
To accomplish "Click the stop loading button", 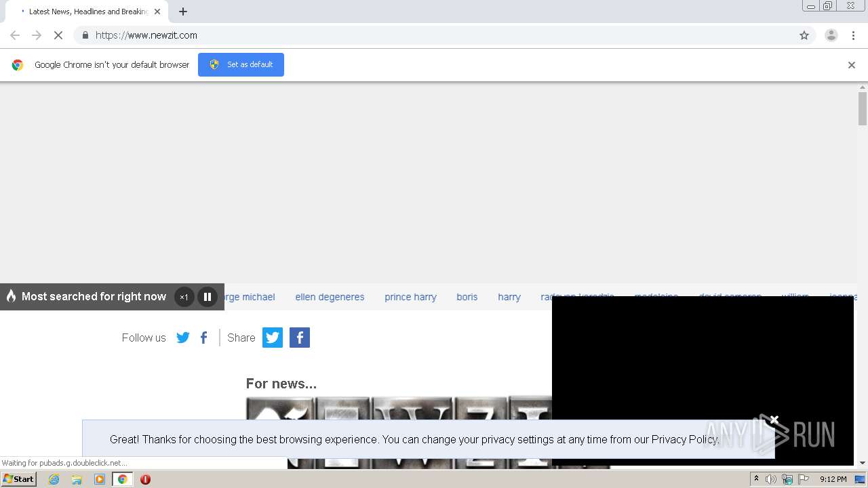I will click(x=58, y=35).
